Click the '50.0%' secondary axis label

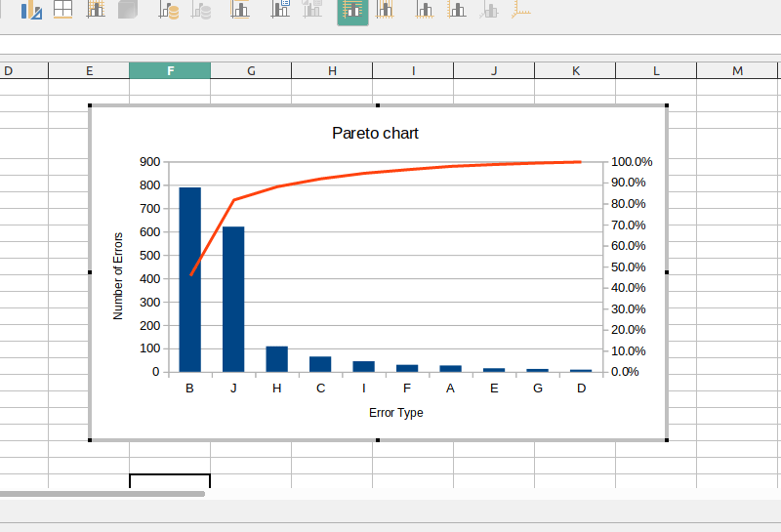(628, 267)
